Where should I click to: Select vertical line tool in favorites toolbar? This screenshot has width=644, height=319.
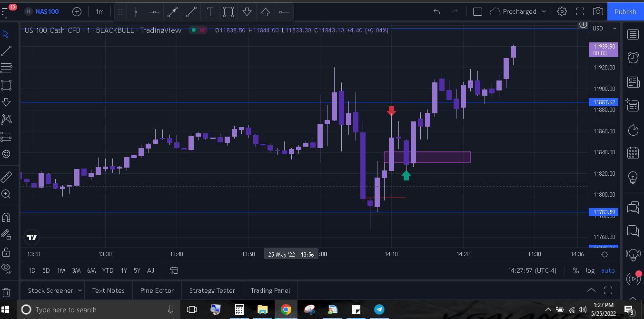pos(136,12)
